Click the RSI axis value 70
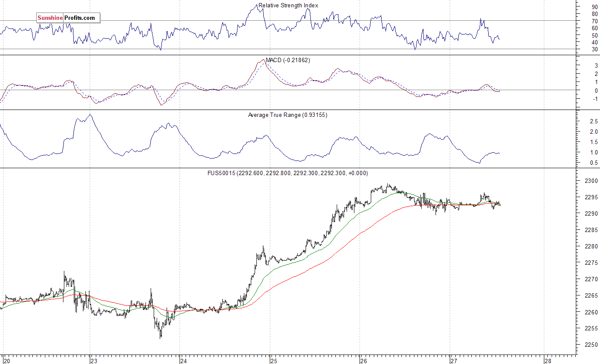Viewport: 600px width, 364px height. point(594,21)
